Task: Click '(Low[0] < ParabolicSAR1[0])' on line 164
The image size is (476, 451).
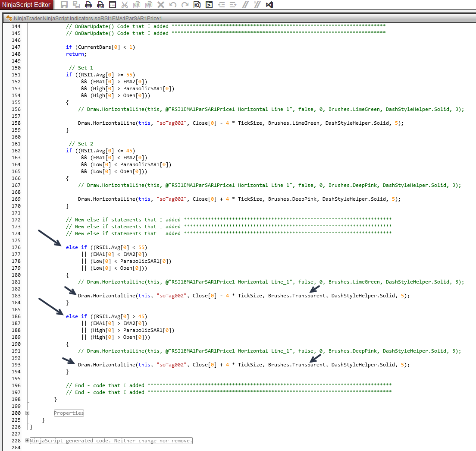Action: [x=131, y=165]
